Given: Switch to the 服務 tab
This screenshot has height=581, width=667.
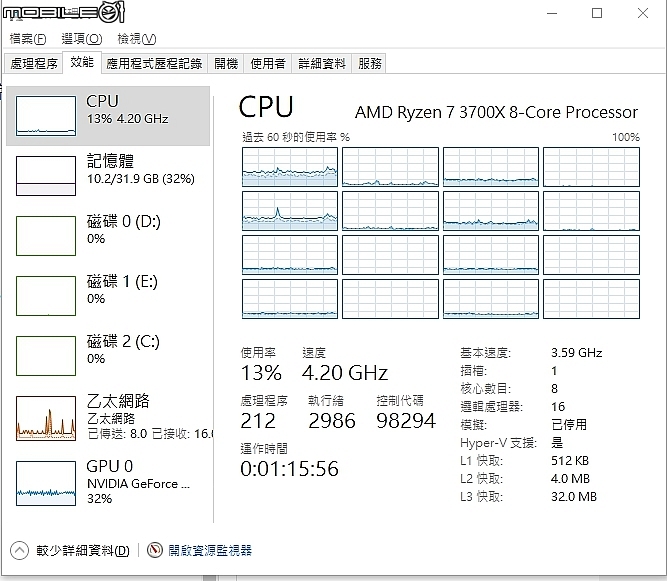Looking at the screenshot, I should (x=369, y=63).
